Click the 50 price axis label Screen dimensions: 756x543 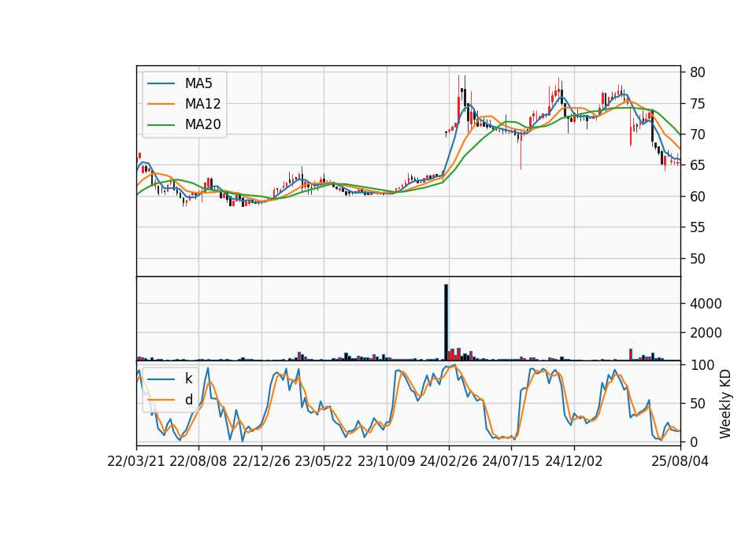coord(697,259)
